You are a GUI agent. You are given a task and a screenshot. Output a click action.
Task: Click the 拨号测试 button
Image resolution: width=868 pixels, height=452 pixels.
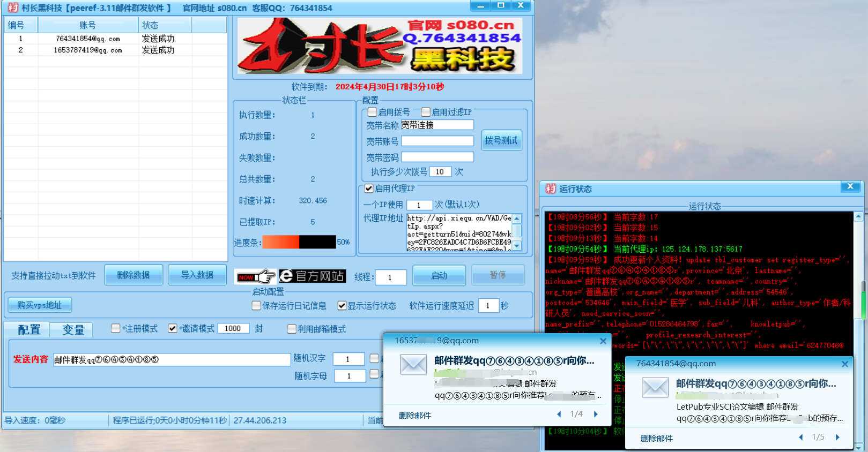pos(501,140)
